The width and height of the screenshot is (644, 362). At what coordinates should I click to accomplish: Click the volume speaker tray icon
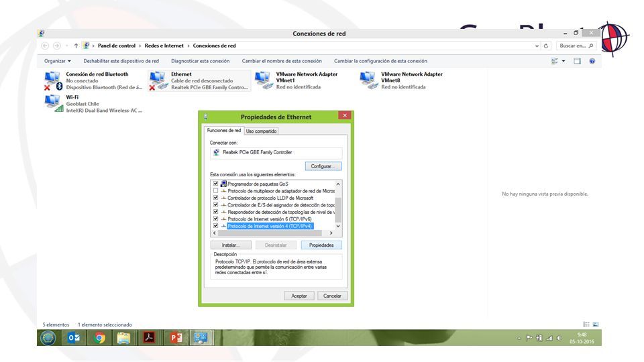pyautogui.click(x=559, y=338)
